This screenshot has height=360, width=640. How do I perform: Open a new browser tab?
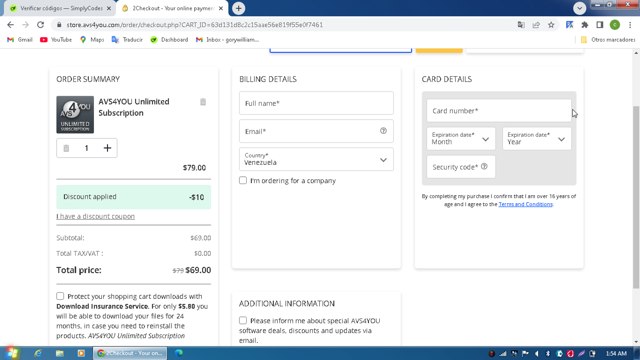point(238,8)
